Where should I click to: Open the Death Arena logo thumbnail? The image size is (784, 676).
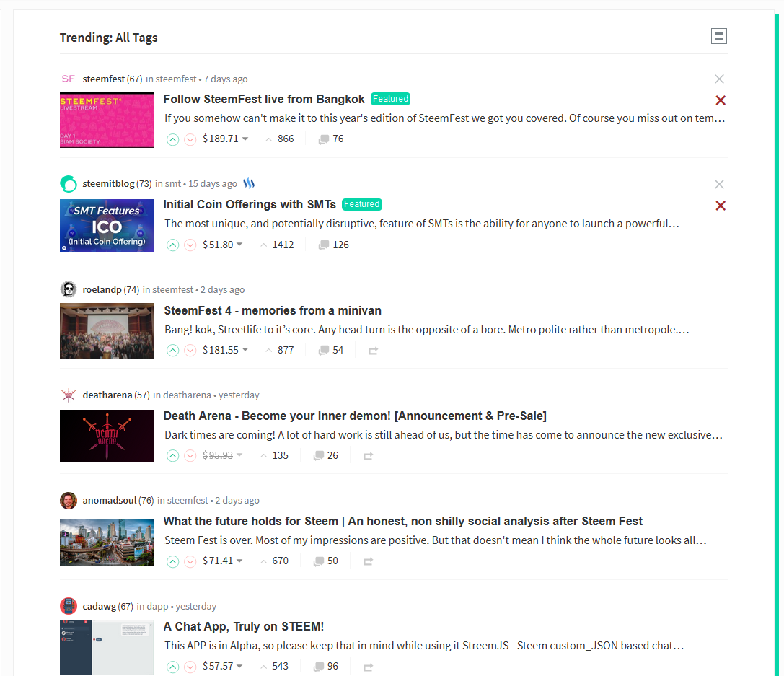107,436
